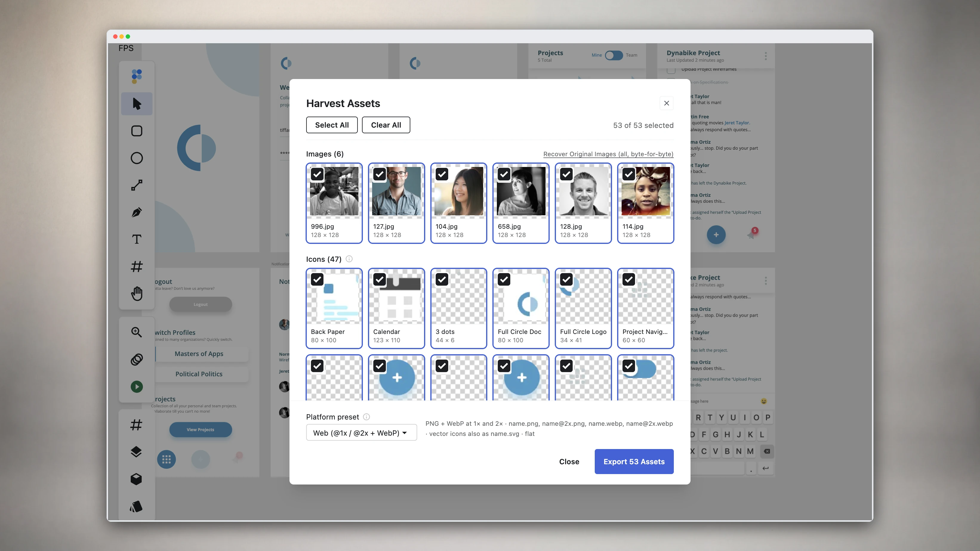This screenshot has height=551, width=980.
Task: Click the Calendar icon thumbnail
Action: [x=396, y=296]
